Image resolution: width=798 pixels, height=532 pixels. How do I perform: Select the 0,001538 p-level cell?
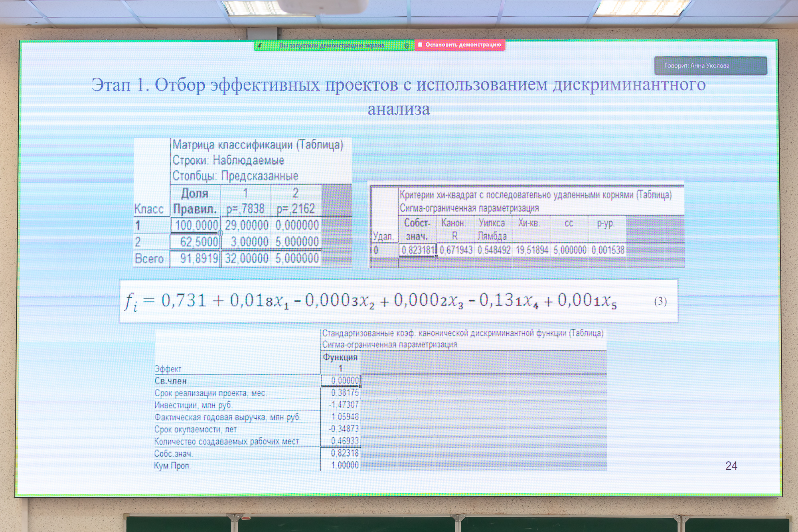click(x=607, y=250)
